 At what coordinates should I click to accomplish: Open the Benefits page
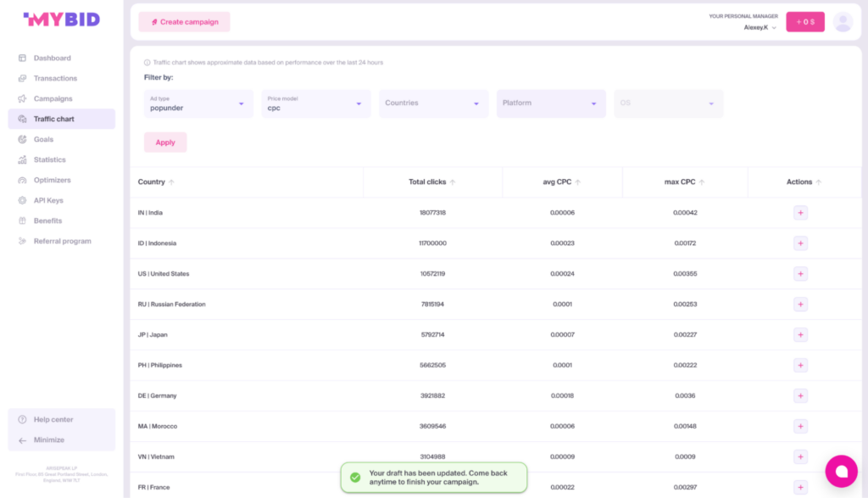tap(61, 221)
